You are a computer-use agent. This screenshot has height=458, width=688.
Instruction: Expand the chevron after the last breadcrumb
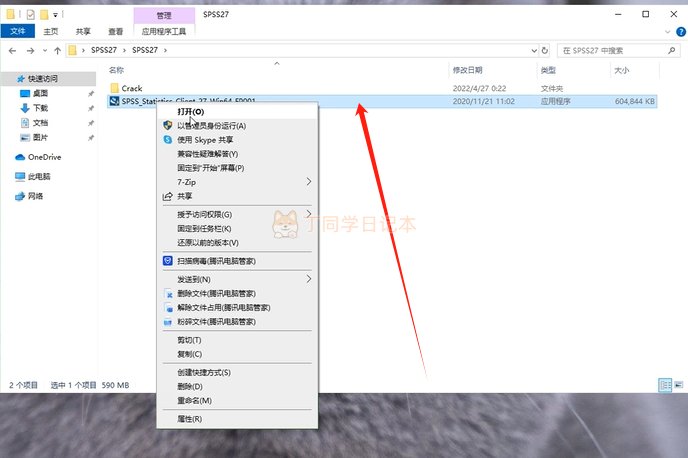[x=165, y=50]
